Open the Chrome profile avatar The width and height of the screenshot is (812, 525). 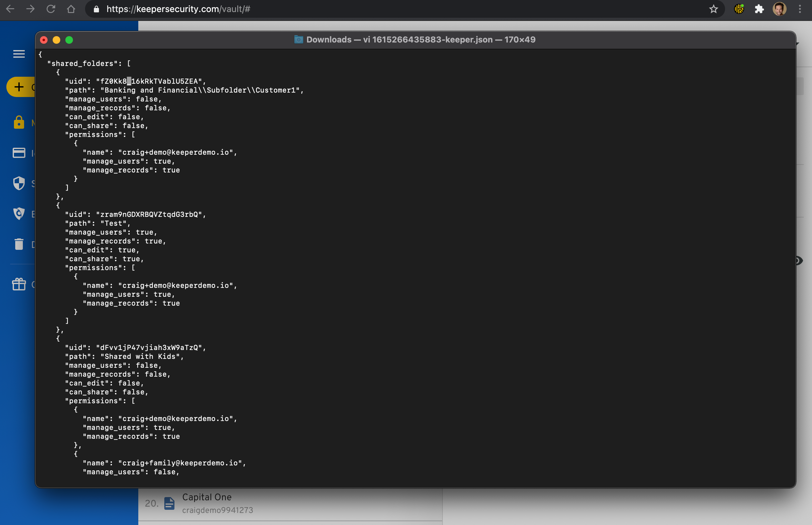tap(779, 9)
